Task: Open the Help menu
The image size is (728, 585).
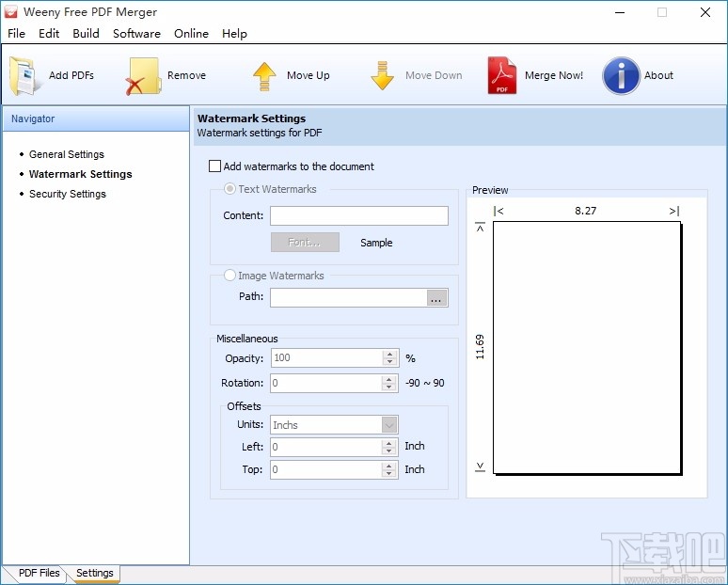Action: [234, 34]
